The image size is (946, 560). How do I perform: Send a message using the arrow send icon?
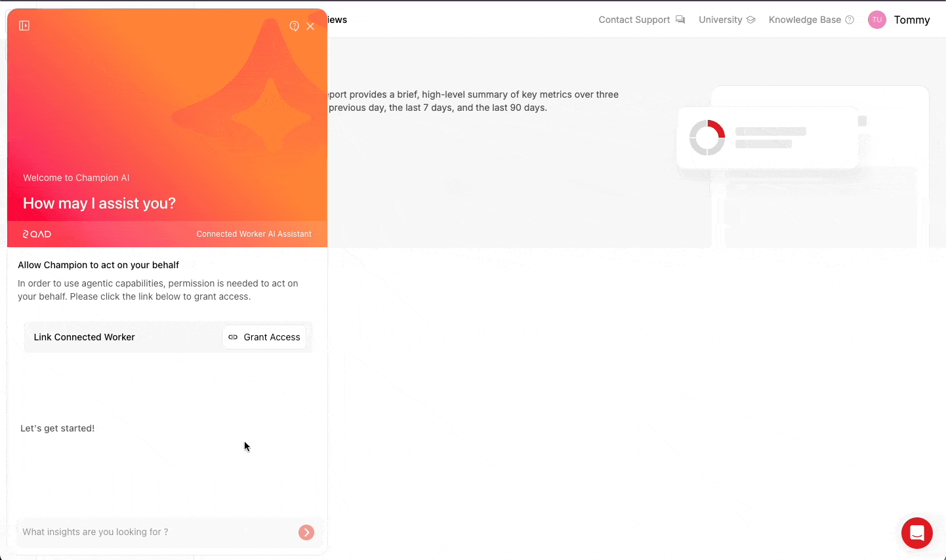306,532
